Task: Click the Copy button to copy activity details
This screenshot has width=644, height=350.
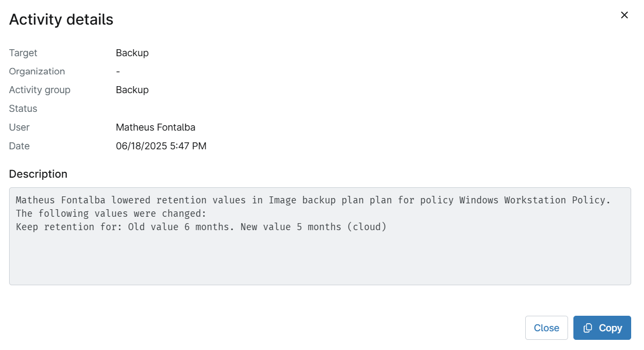Action: click(x=602, y=328)
